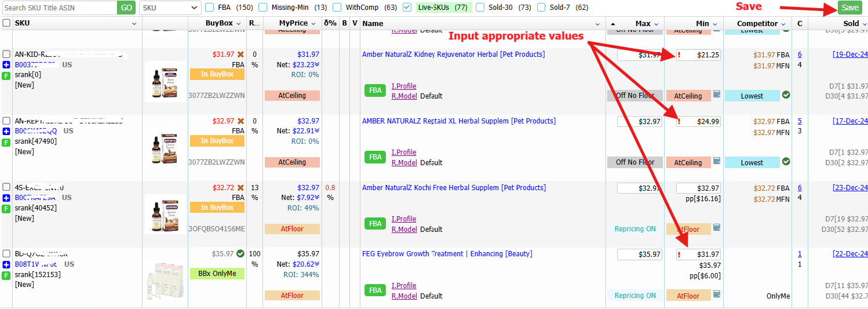Click green checkmark next to Kidney Rejuvenator Lowest

[x=786, y=95]
